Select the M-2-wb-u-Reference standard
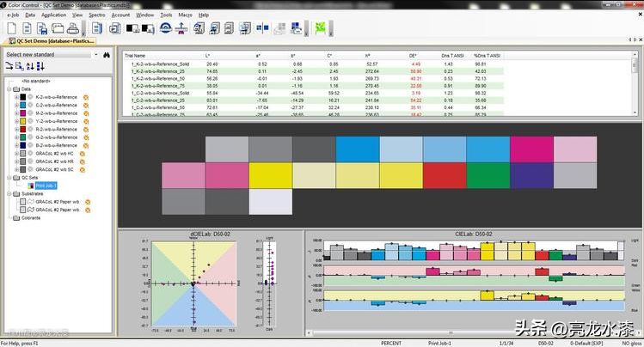This screenshot has height=347, width=644. [x=57, y=113]
